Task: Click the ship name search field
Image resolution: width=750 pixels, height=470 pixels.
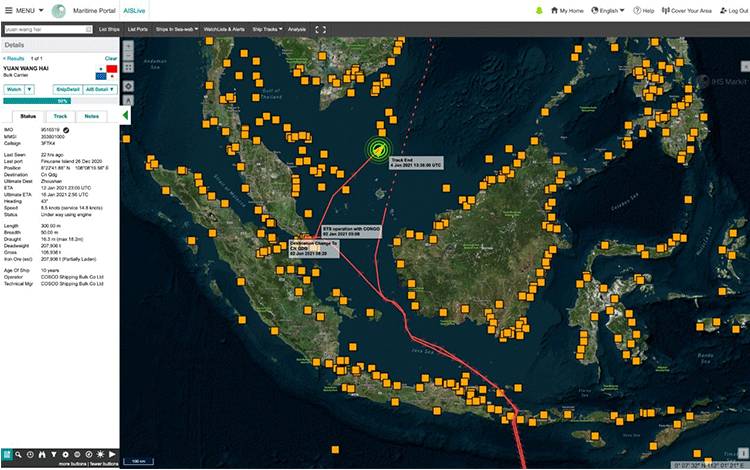Action: pos(48,29)
